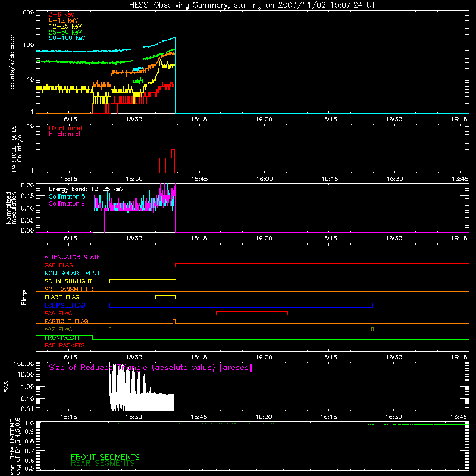Image resolution: width=476 pixels, height=476 pixels.
Task: Click the 10.00 value on the SAS axis
Action: click(x=26, y=375)
